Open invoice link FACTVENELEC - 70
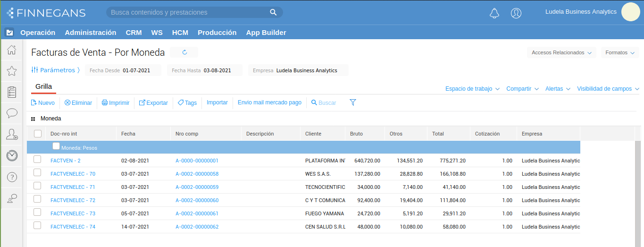 point(73,174)
